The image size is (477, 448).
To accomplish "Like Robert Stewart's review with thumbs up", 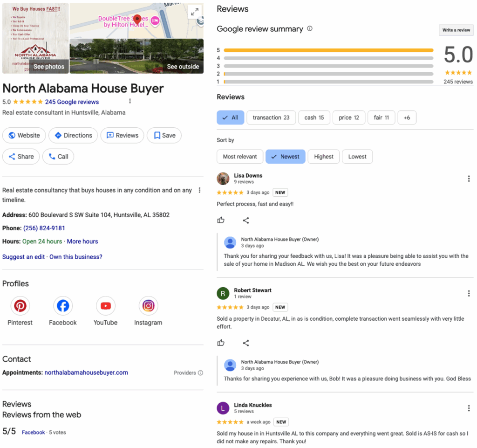I will click(x=221, y=343).
